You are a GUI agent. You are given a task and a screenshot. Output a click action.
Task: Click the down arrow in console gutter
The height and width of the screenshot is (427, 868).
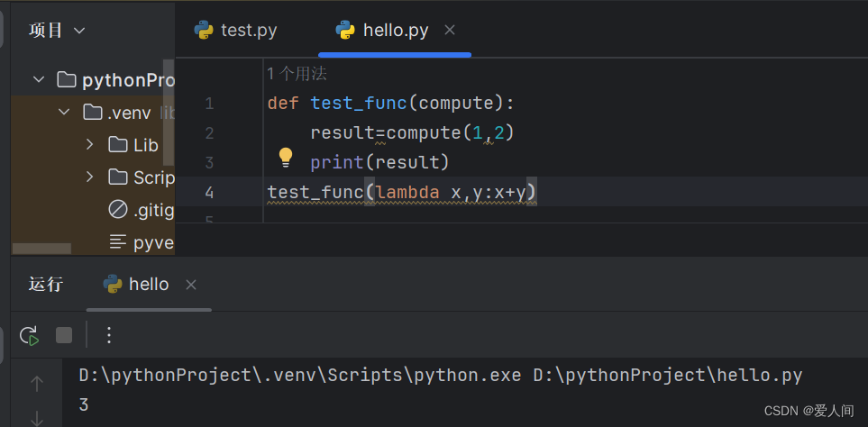point(37,417)
